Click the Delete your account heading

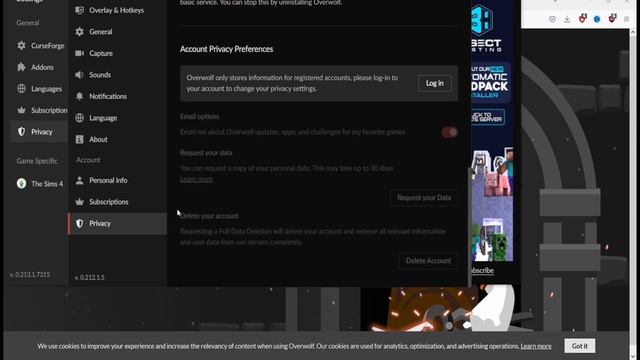pyautogui.click(x=209, y=216)
